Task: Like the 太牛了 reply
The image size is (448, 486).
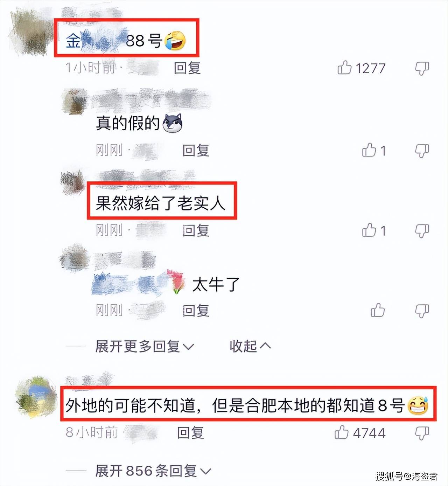Action: pos(378,310)
